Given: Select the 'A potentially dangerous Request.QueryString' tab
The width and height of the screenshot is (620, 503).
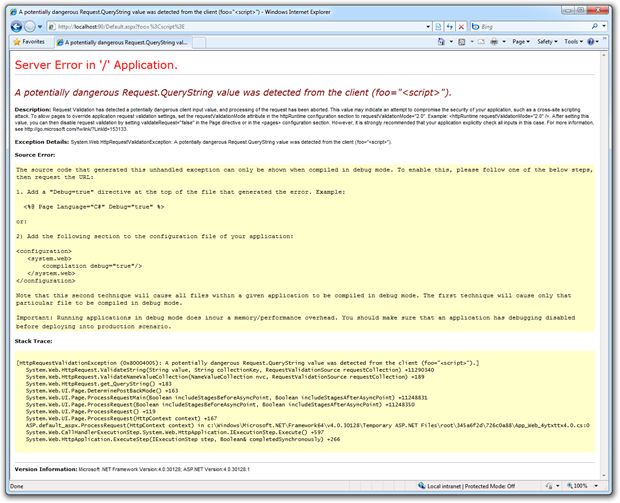Looking at the screenshot, I should 123,42.
